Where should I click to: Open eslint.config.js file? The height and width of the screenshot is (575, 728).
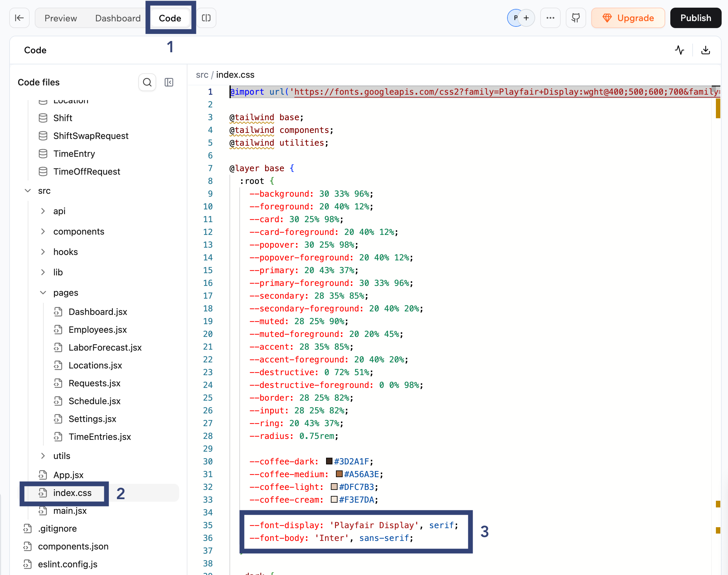68,564
